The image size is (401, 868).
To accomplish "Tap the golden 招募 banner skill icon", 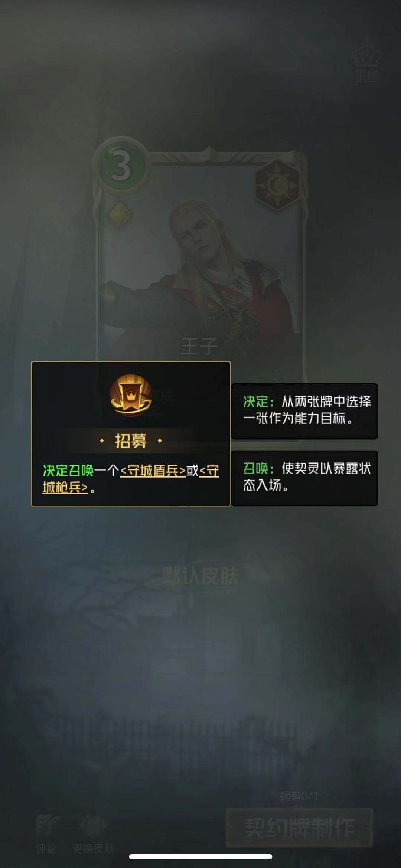I will point(131,395).
